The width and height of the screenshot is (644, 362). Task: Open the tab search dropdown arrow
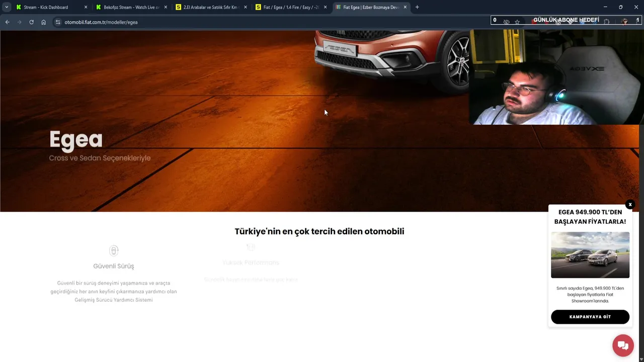coord(7,7)
